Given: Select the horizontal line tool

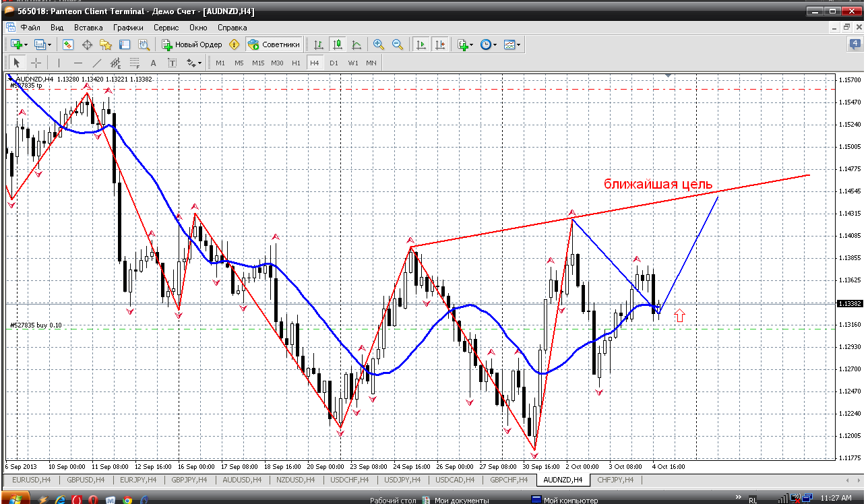Looking at the screenshot, I should click(78, 63).
